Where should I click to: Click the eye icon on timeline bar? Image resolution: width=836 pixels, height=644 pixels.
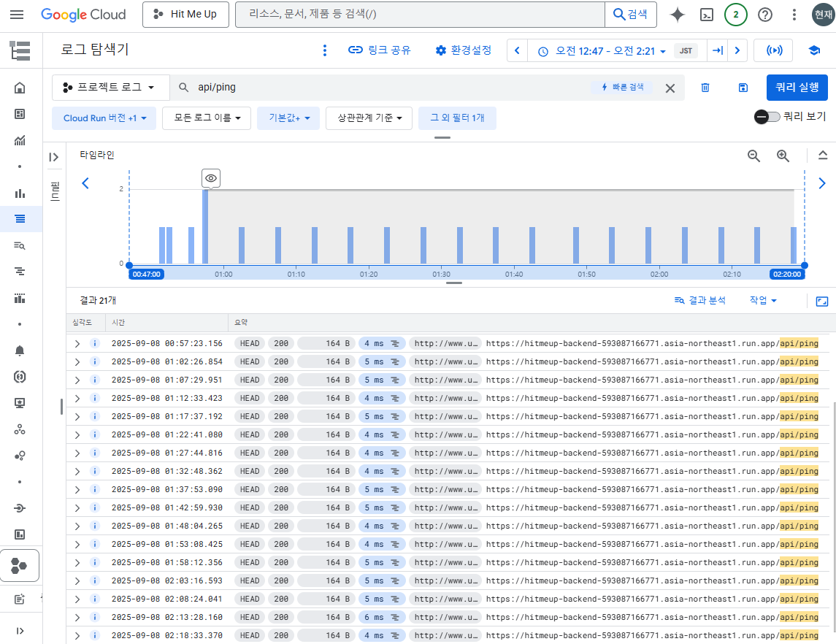point(210,178)
